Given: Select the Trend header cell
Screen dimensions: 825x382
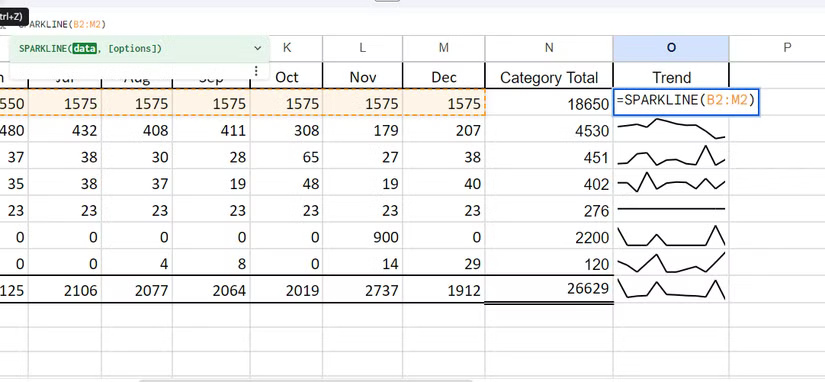Looking at the screenshot, I should [671, 77].
